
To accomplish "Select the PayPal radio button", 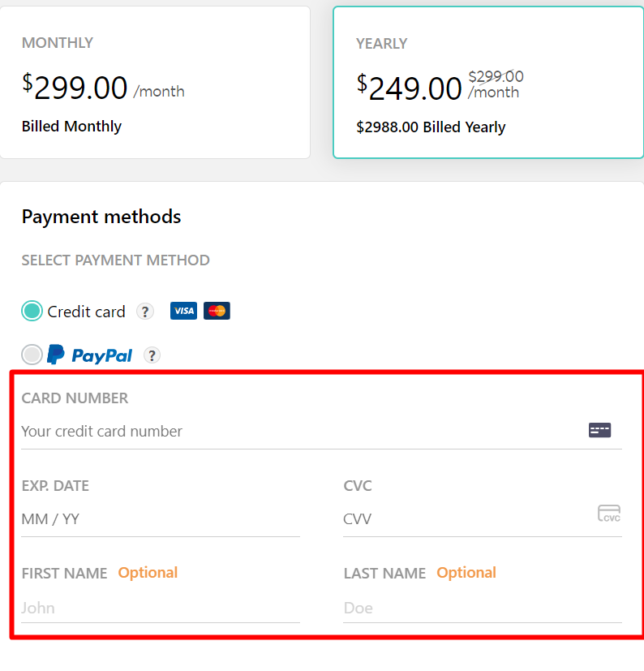I will tap(32, 355).
